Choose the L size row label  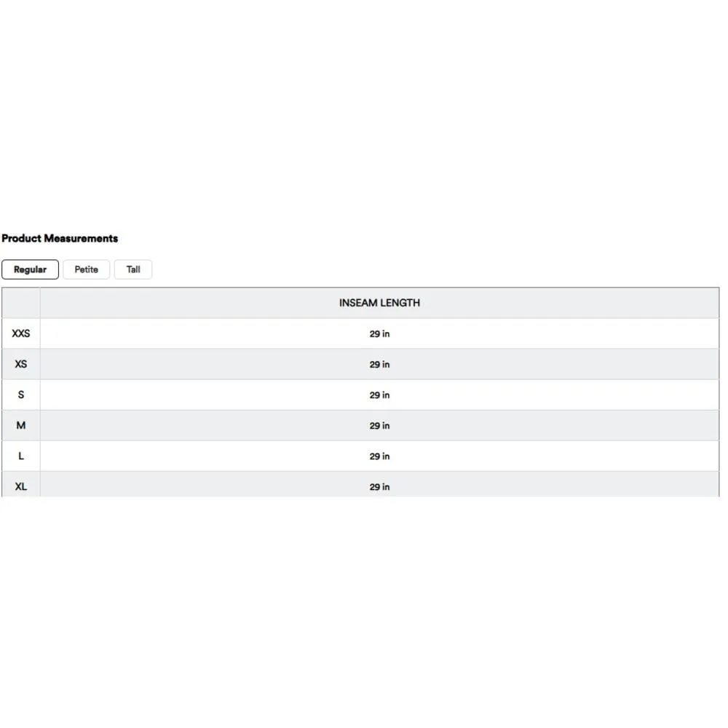20,456
